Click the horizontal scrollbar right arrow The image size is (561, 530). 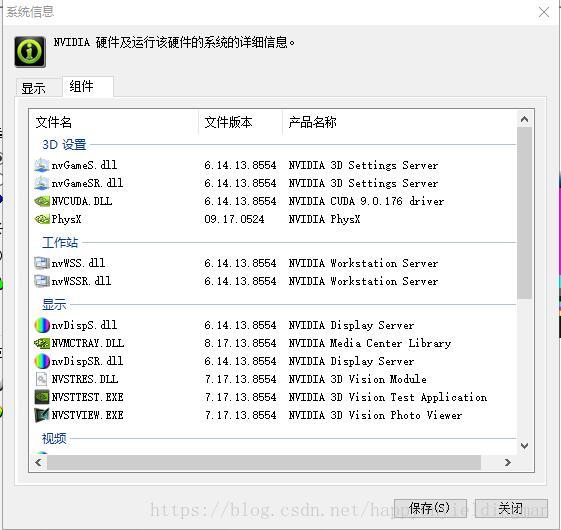[x=508, y=462]
